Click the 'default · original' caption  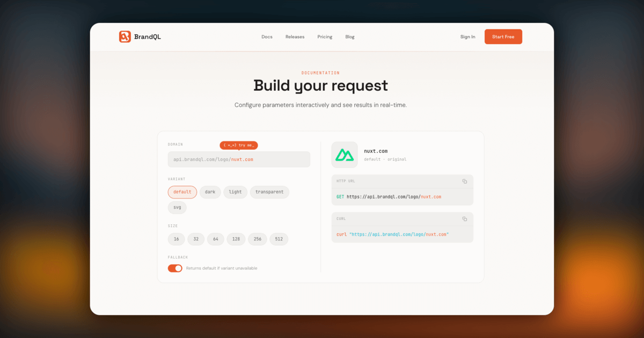(x=385, y=159)
